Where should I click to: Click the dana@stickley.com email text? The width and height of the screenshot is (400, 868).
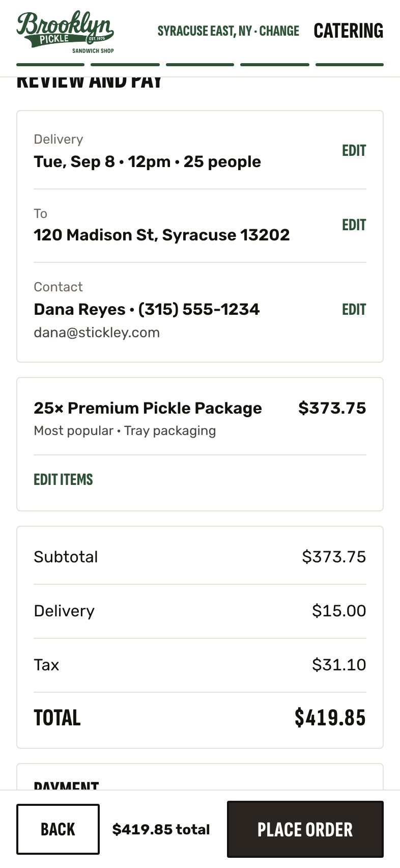click(97, 333)
